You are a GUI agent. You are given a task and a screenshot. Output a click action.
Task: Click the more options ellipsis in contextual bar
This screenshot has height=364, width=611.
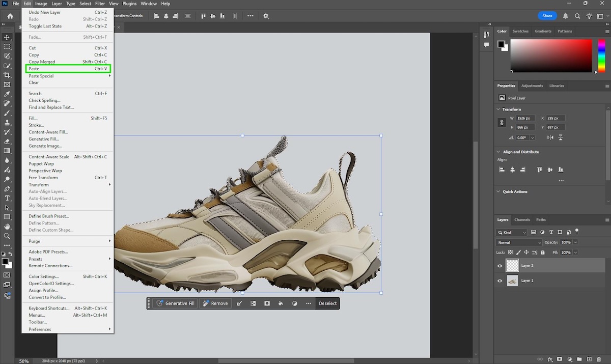tap(309, 303)
